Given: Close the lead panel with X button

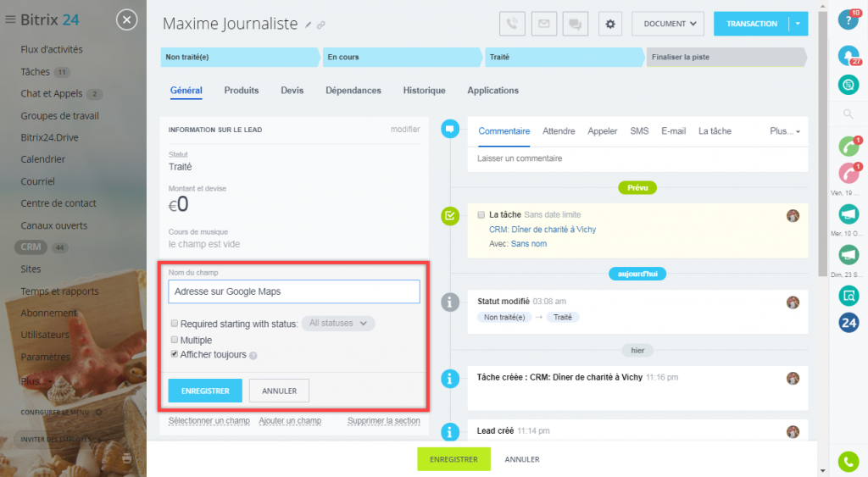Looking at the screenshot, I should point(127,20).
